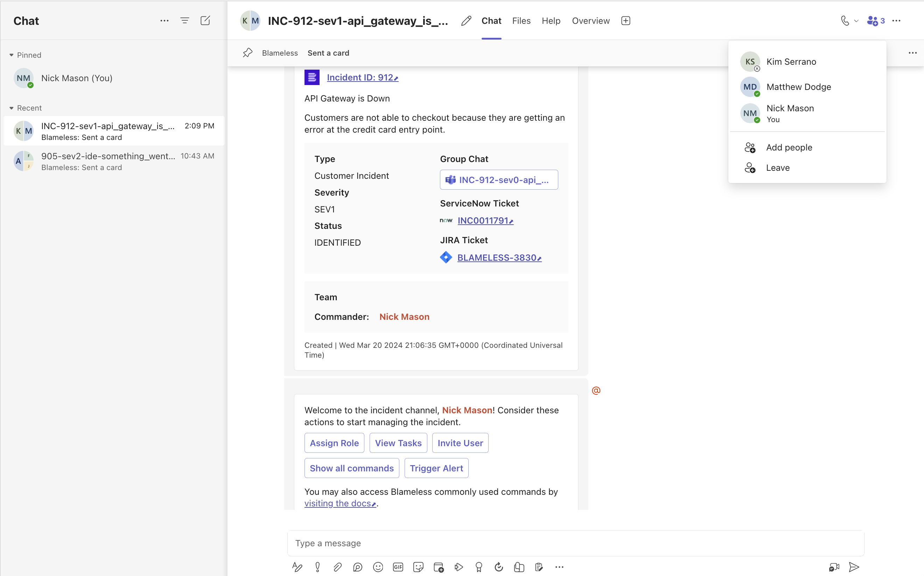Choose Leave from participants menu

click(x=807, y=168)
